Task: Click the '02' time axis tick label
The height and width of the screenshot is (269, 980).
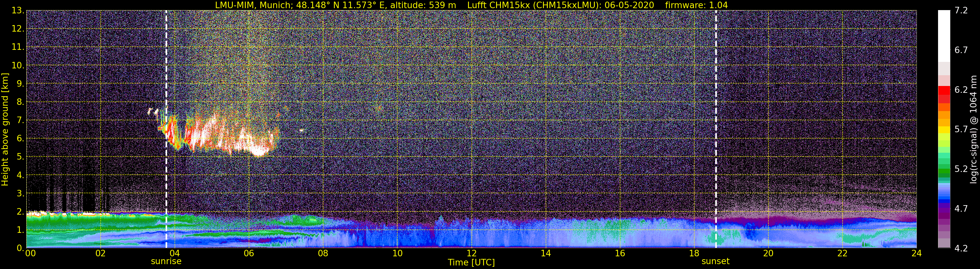Action: 101,253
